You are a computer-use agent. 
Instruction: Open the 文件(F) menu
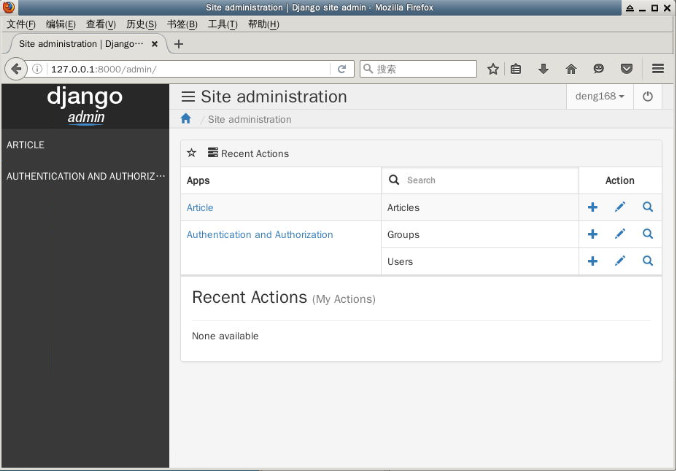(21, 25)
